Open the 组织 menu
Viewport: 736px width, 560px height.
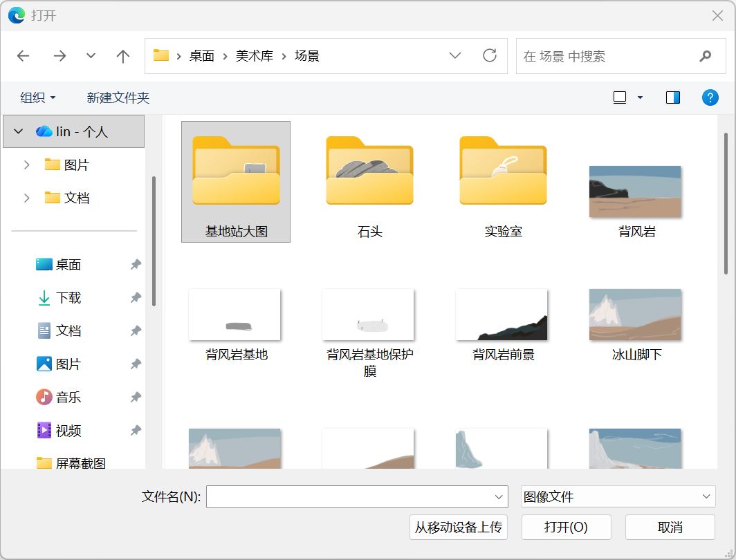tap(37, 97)
